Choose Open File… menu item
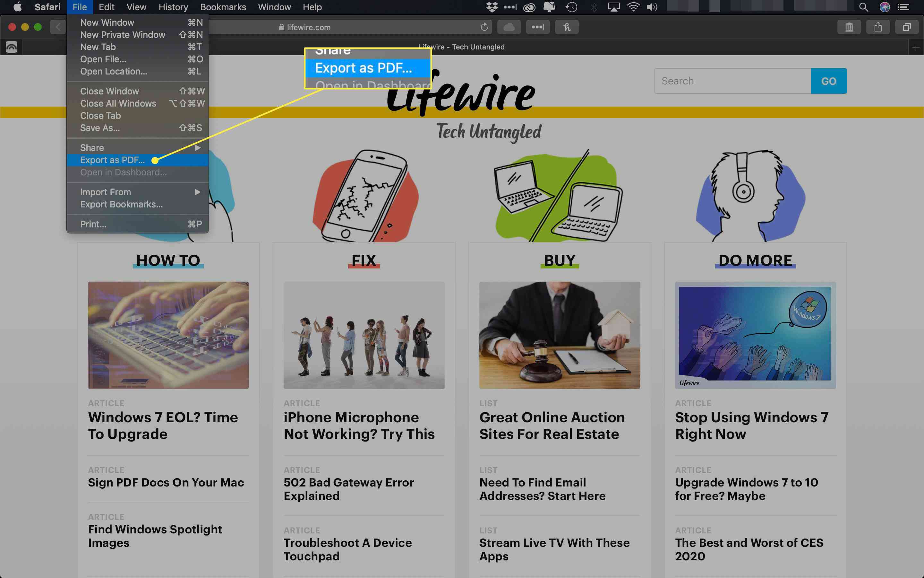This screenshot has height=578, width=924. 137,59
